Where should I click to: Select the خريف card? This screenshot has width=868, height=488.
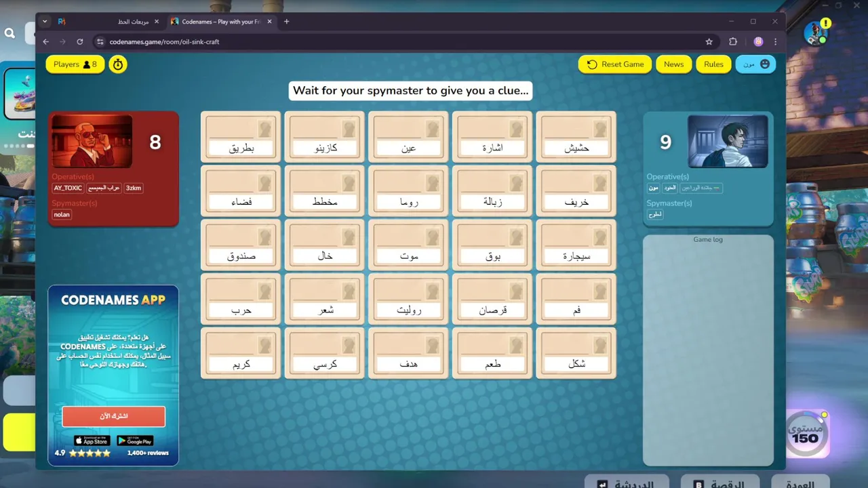576,190
